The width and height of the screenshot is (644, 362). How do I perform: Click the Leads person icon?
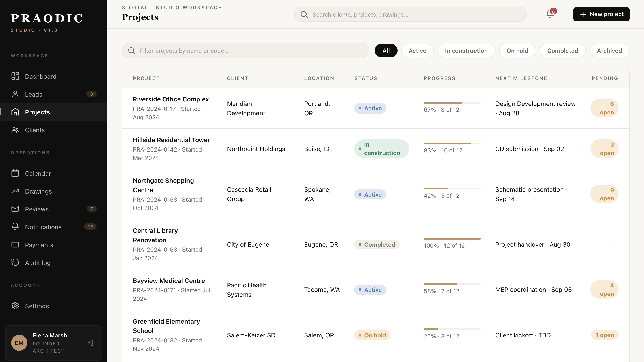tap(15, 94)
